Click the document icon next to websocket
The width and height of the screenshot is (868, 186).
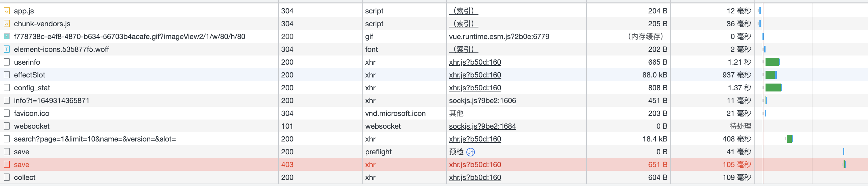click(x=7, y=126)
